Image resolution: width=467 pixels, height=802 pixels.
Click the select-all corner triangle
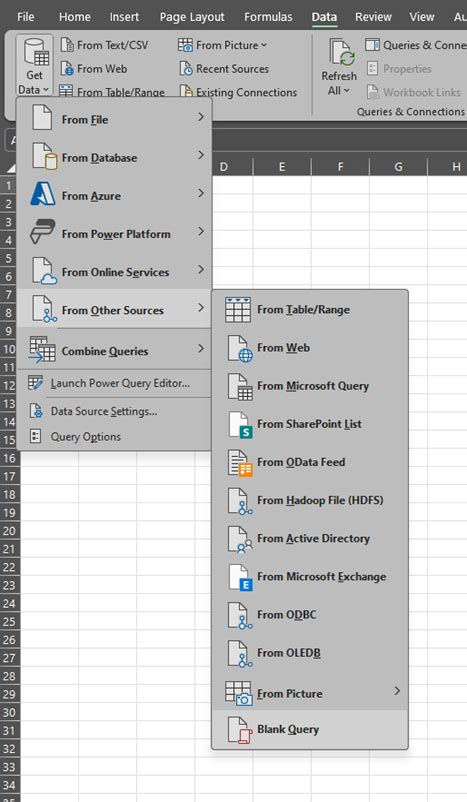[10, 167]
